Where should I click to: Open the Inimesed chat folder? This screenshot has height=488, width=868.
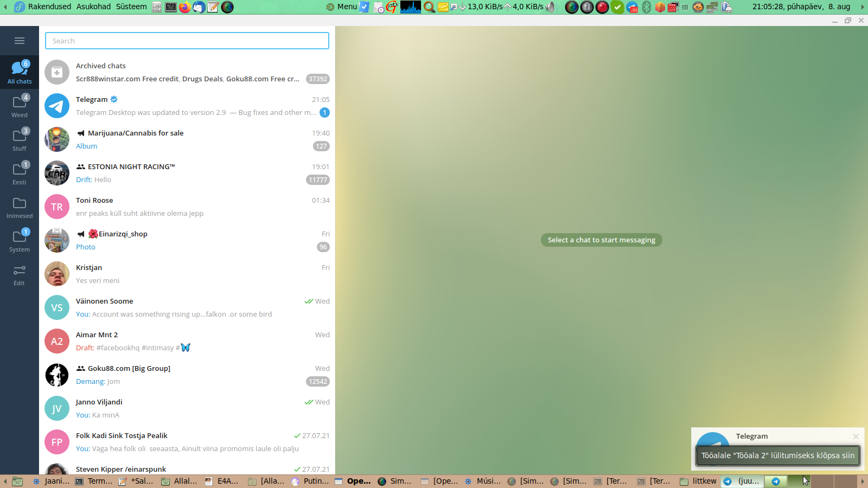point(20,207)
